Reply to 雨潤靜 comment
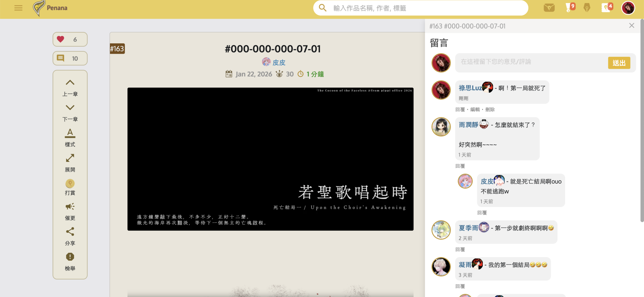Viewport: 644px width, 297px height. tap(460, 166)
